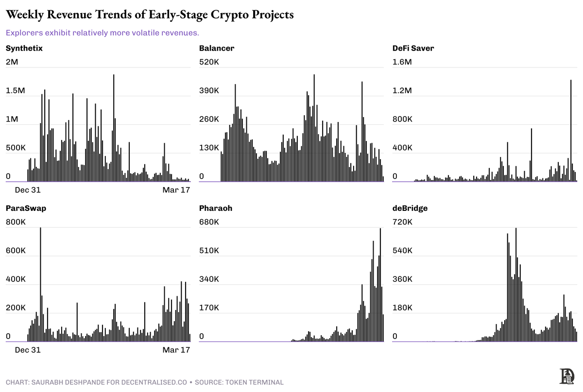Click the 1.6M axis label on DeFi Saver chart
Screen dimensions: 583x392
[x=402, y=62]
